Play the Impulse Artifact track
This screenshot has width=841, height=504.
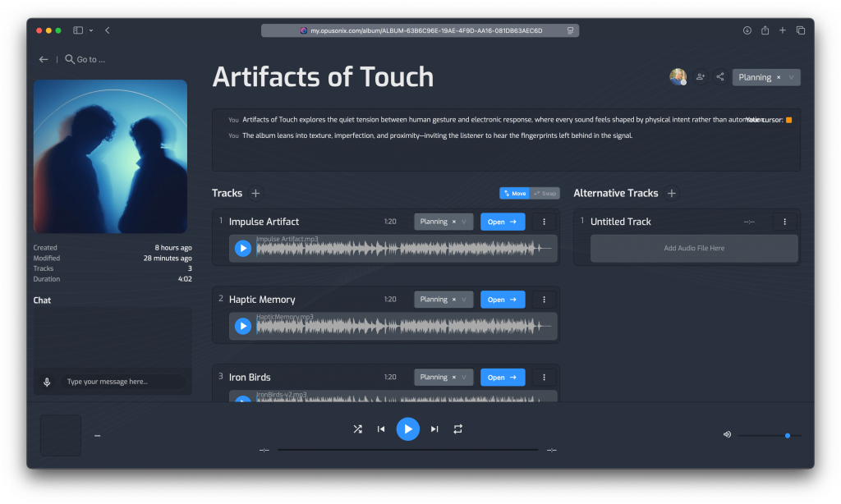[x=243, y=248]
